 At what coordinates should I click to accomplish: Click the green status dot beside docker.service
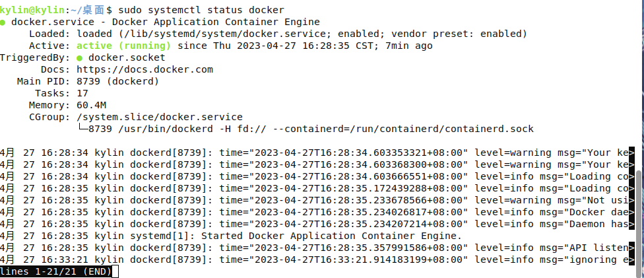click(x=3, y=22)
